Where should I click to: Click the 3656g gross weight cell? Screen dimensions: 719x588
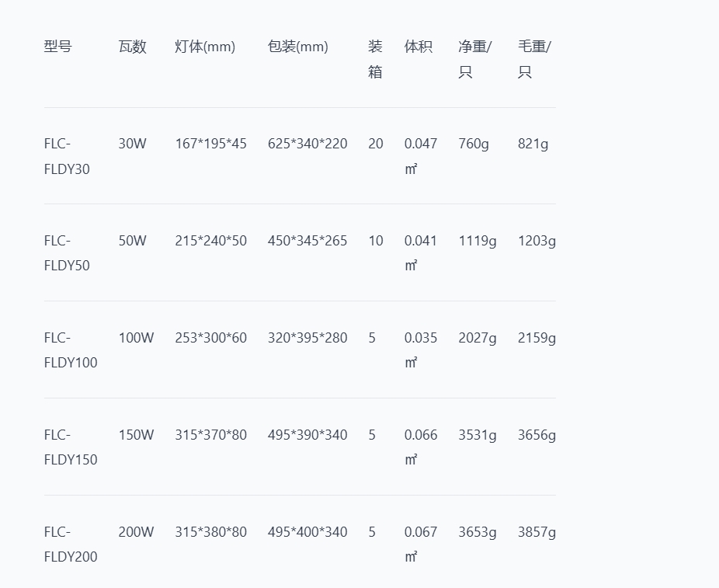pos(537,435)
